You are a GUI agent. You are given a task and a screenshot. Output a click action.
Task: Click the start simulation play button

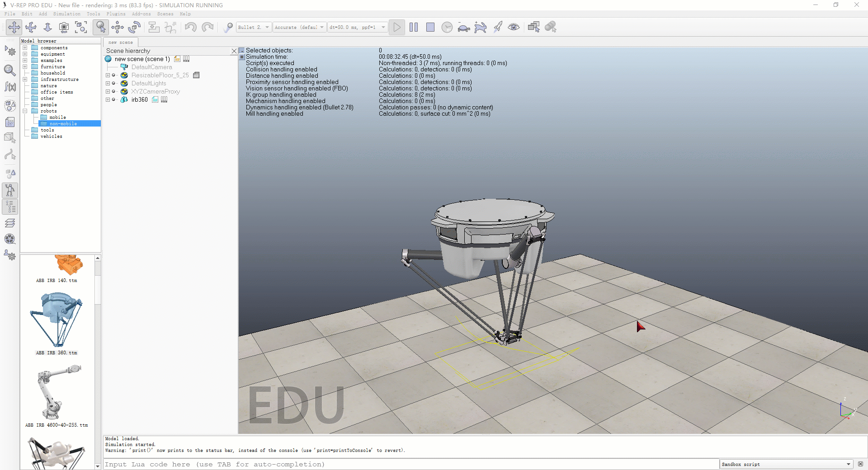(x=397, y=27)
